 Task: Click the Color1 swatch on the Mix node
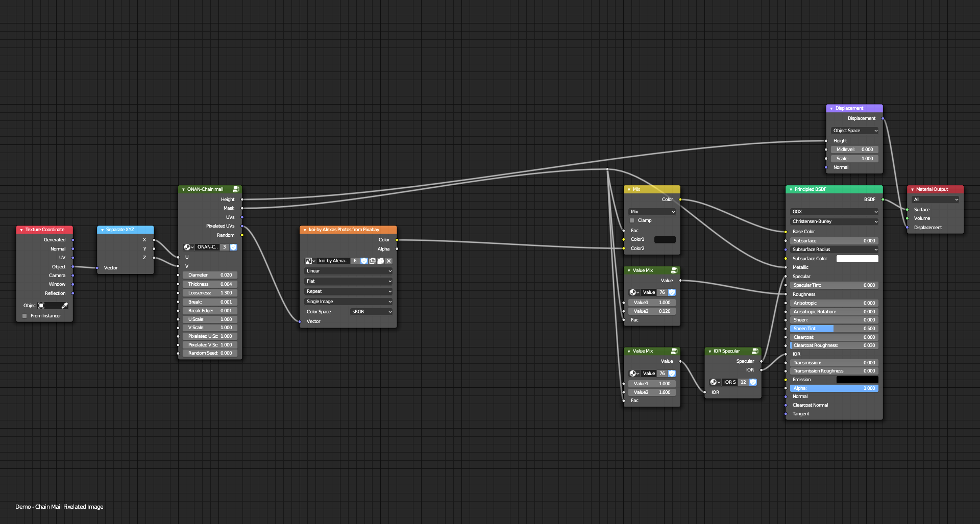(x=665, y=239)
